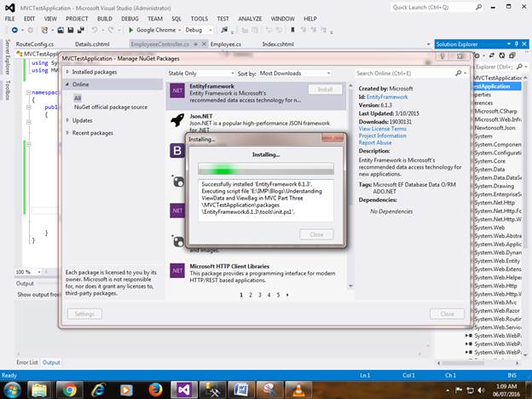Image resolution: width=532 pixels, height=399 pixels.
Task: Pin the Solution Explorer panel
Action: coord(517,44)
